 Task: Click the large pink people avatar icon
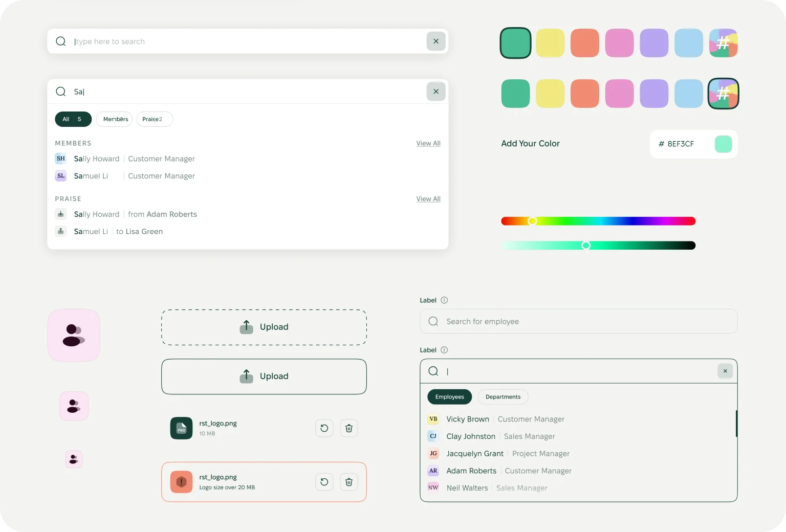coord(74,335)
